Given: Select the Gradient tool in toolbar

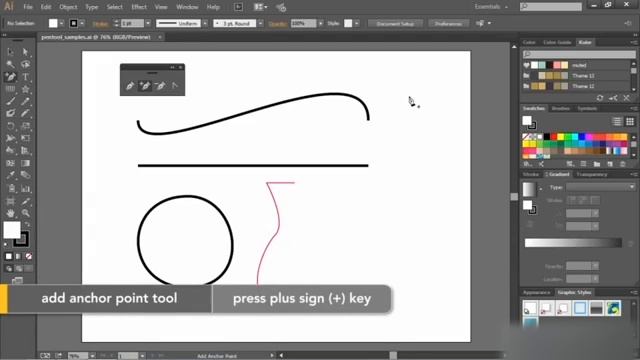Looking at the screenshot, I should pos(25,163).
